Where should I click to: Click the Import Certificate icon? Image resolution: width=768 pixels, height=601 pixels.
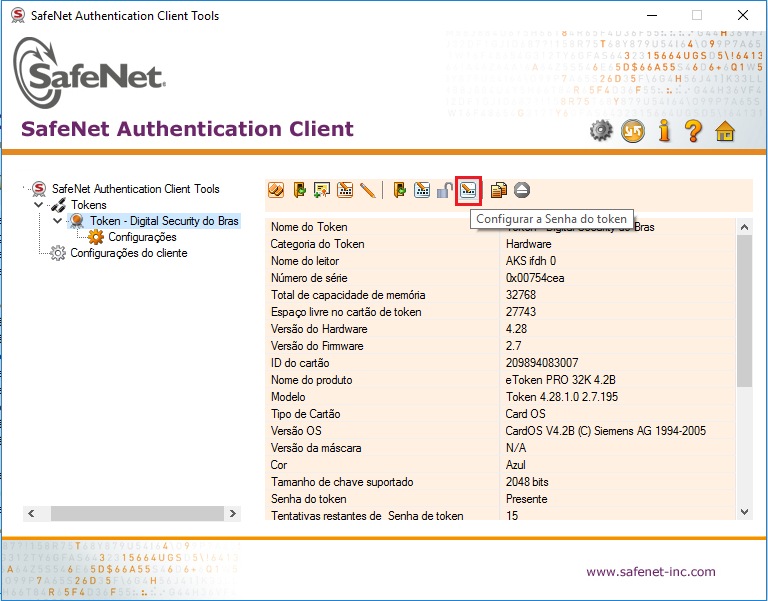point(322,190)
